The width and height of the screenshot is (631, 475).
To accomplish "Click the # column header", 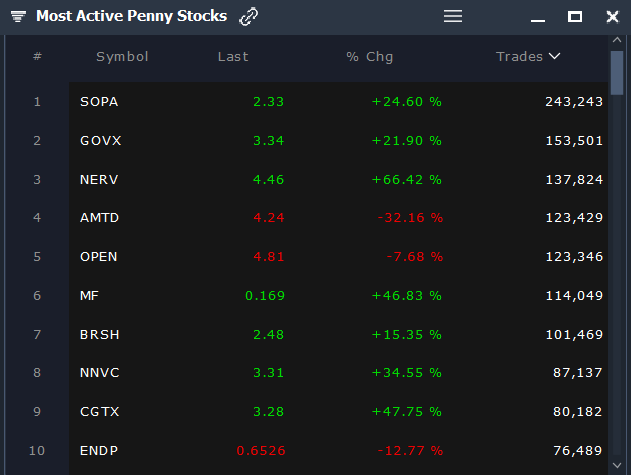I will point(37,56).
